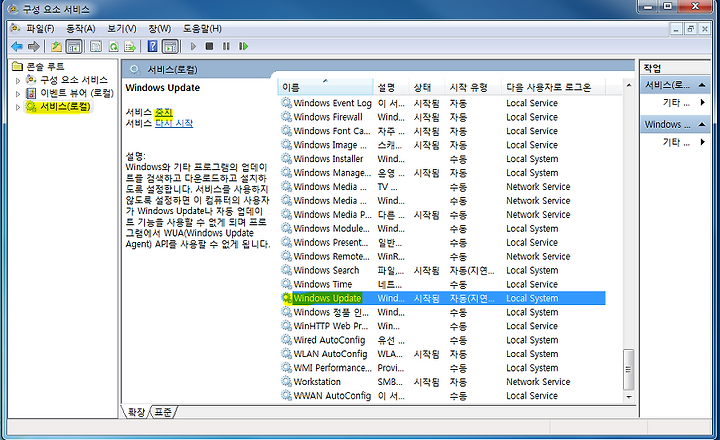Select the Windows Media P... service row

click(443, 214)
